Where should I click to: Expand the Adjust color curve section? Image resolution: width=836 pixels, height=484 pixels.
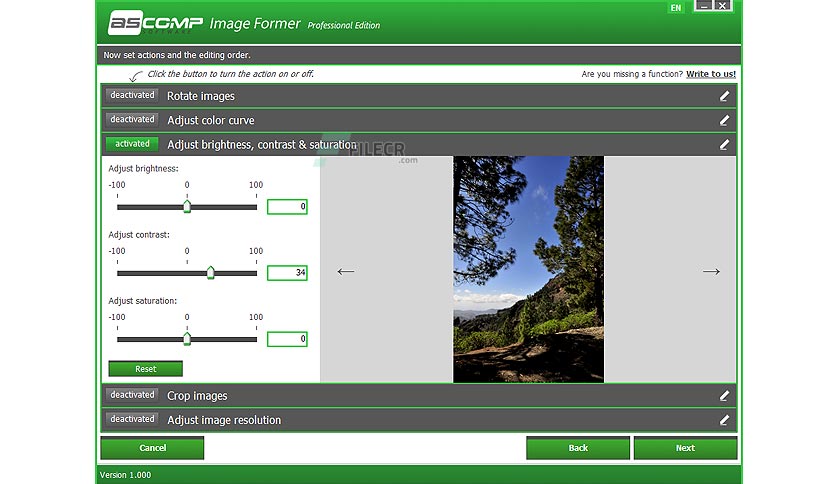pyautogui.click(x=419, y=120)
